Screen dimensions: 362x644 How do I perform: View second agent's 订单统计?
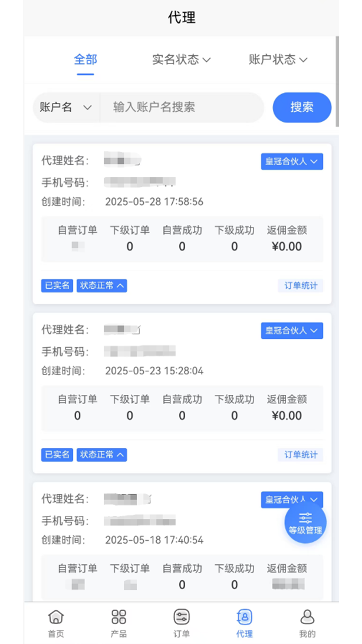click(x=301, y=455)
